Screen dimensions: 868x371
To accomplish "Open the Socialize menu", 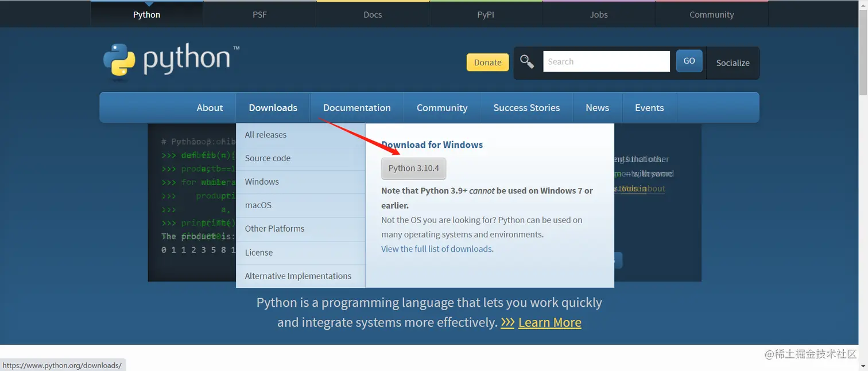I will tap(733, 63).
